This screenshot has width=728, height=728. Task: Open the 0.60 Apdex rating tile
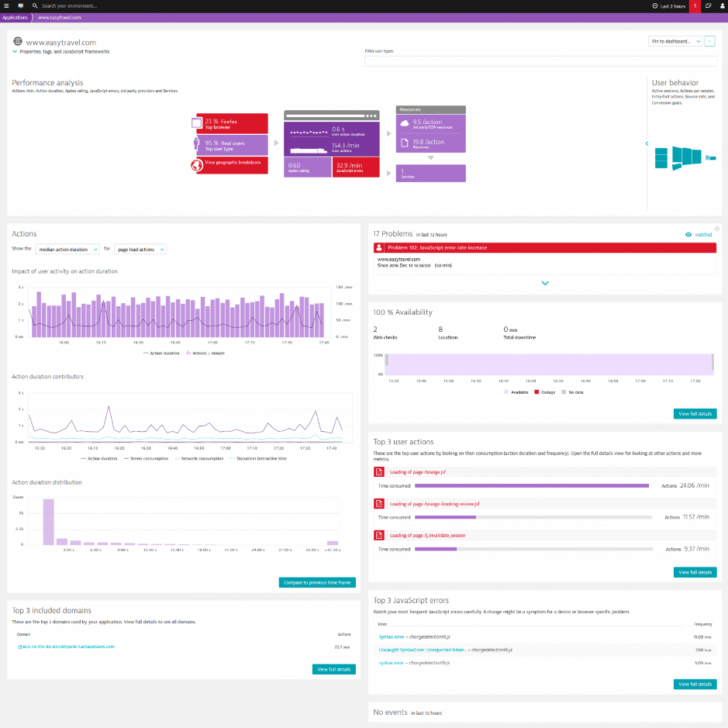[x=307, y=167]
